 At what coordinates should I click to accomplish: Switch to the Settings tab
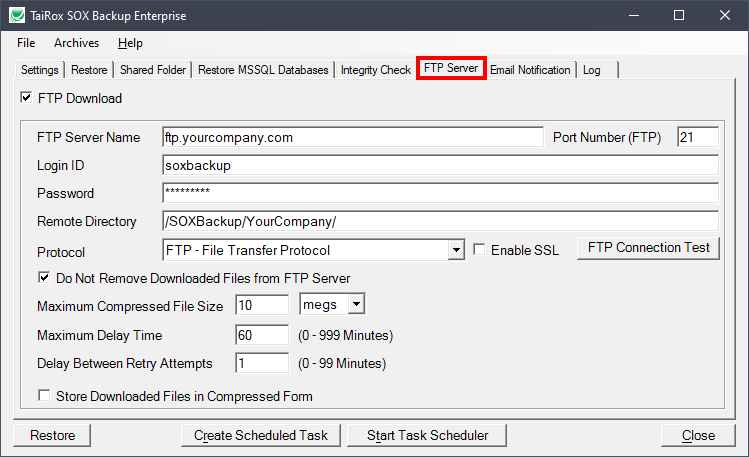point(40,70)
